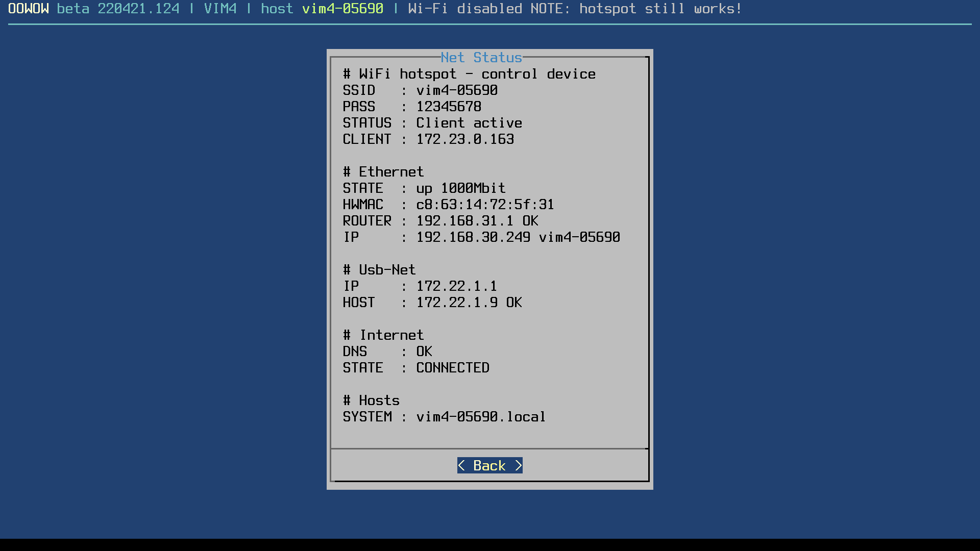Click the CONNECTED internet state

click(x=453, y=368)
